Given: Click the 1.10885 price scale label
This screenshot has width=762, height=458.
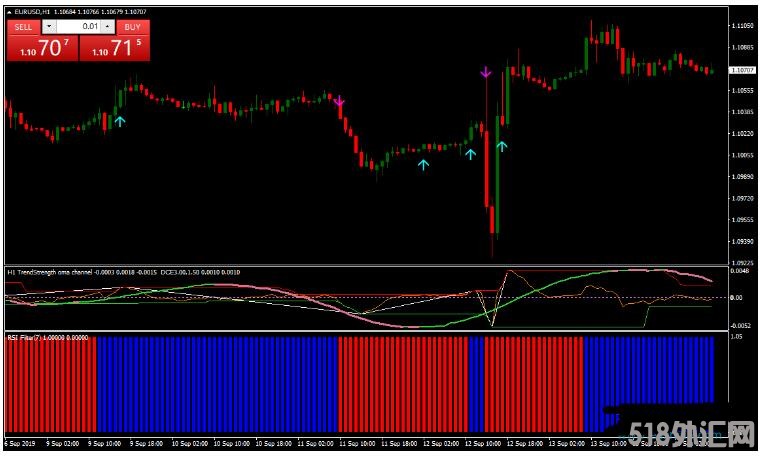Looking at the screenshot, I should 743,47.
